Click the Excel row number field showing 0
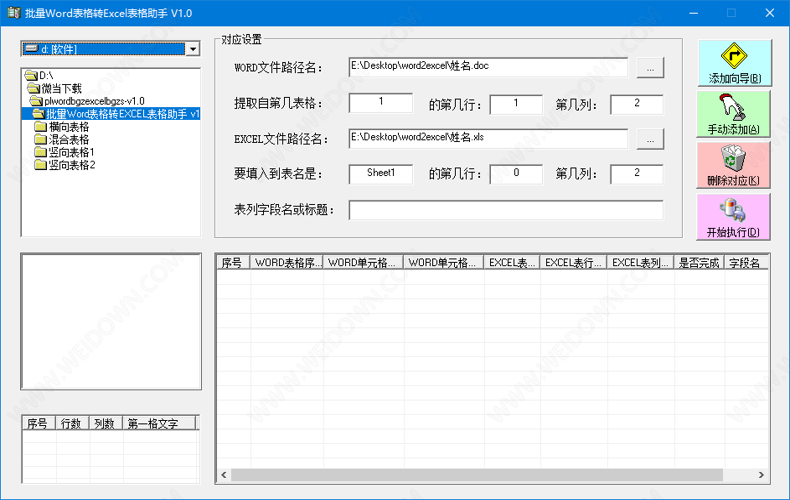This screenshot has height=500, width=790. click(516, 174)
